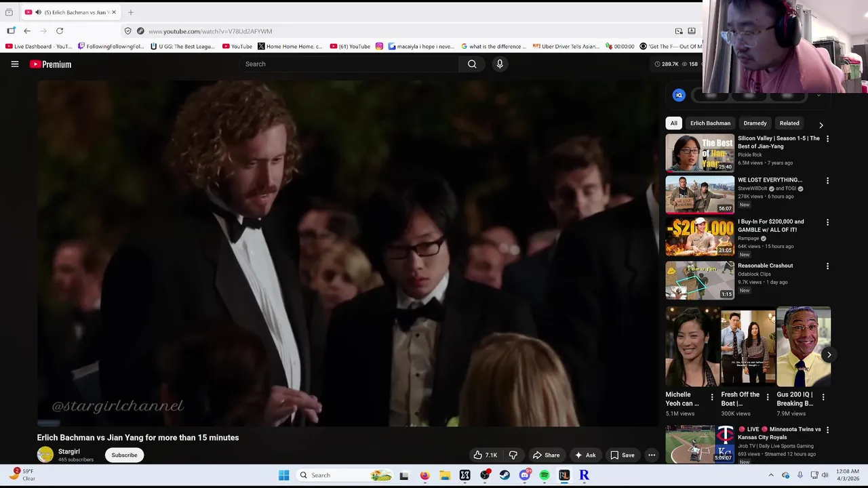Viewport: 868px width, 488px height.
Task: Select the Related filter chip
Action: [789, 123]
